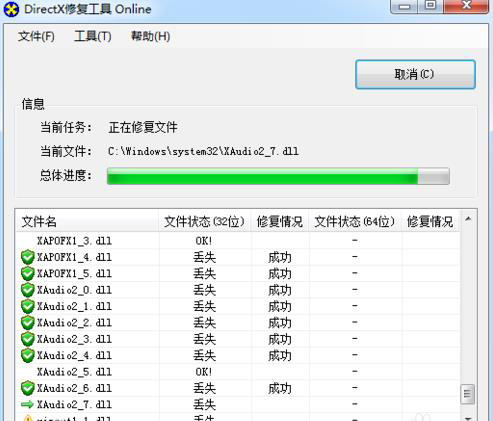Click the green shield icon beside XAudio2_1.dll

[x=27, y=306]
